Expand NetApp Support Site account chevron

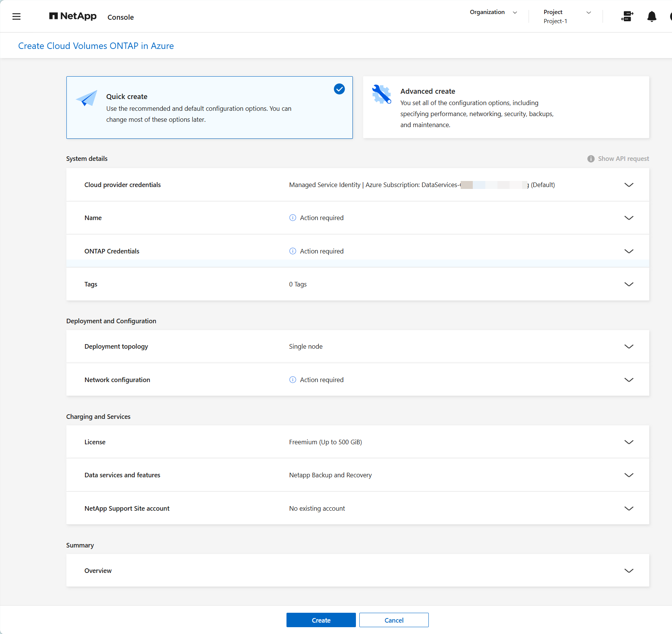[x=629, y=508]
